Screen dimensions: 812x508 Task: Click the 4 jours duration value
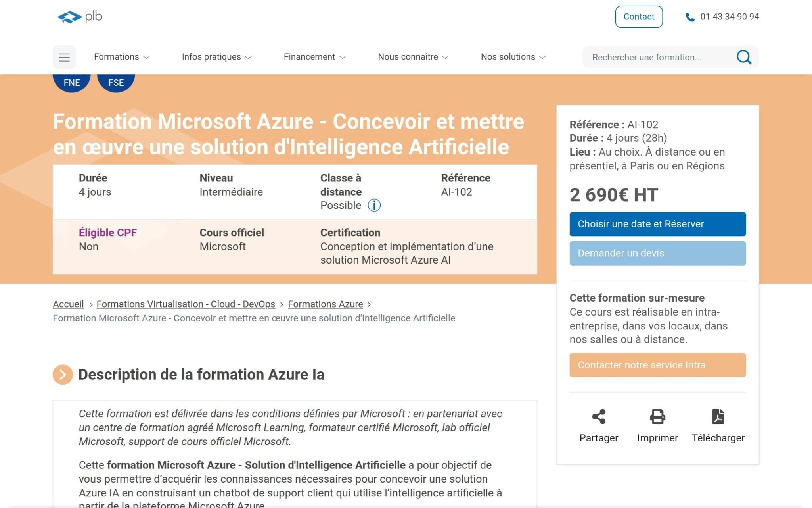95,192
